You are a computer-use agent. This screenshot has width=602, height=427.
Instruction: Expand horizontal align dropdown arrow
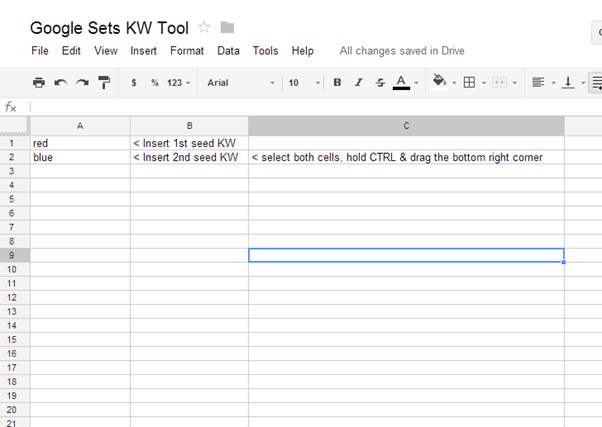pos(553,83)
